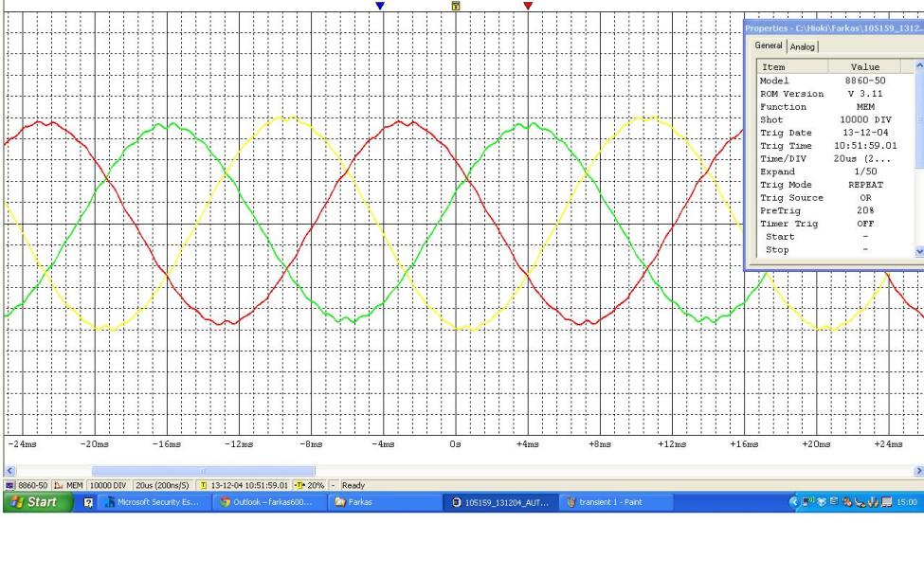Viewport: 924px width, 577px height.
Task: Click the Ready status text
Action: click(x=353, y=486)
